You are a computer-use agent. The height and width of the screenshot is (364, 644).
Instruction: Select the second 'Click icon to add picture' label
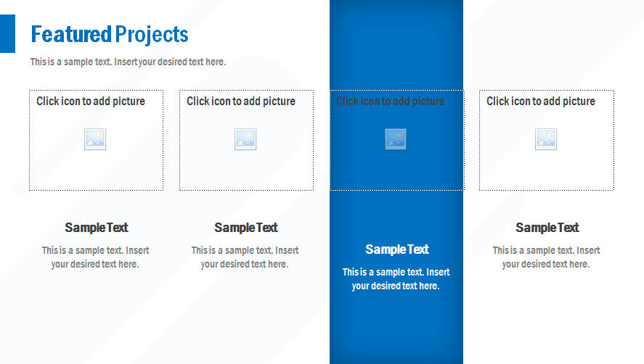pos(241,102)
